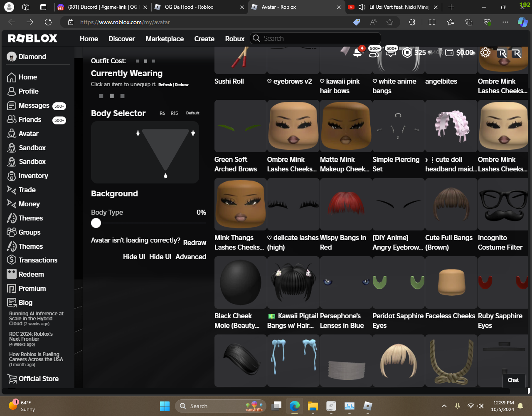The width and height of the screenshot is (532, 416).
Task: Click the browser refresh button
Action: pyautogui.click(x=48, y=22)
